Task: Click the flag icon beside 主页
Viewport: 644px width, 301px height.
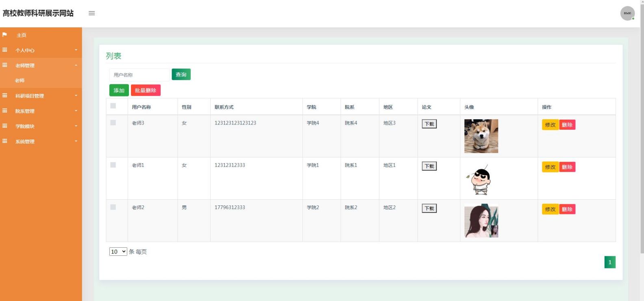Action: click(x=5, y=35)
